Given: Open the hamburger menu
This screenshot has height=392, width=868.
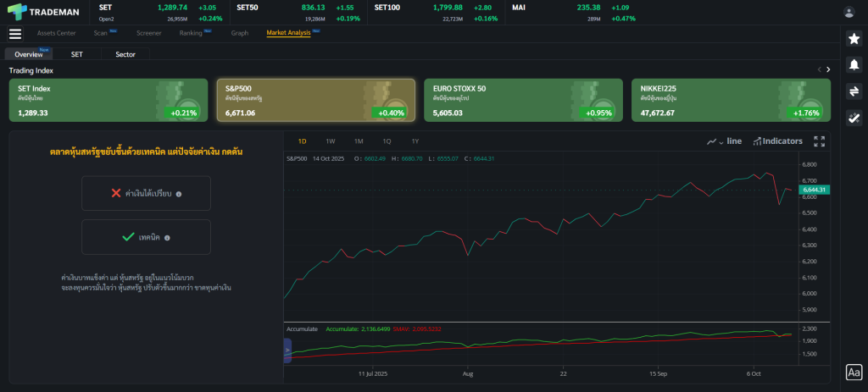Looking at the screenshot, I should coord(15,34).
